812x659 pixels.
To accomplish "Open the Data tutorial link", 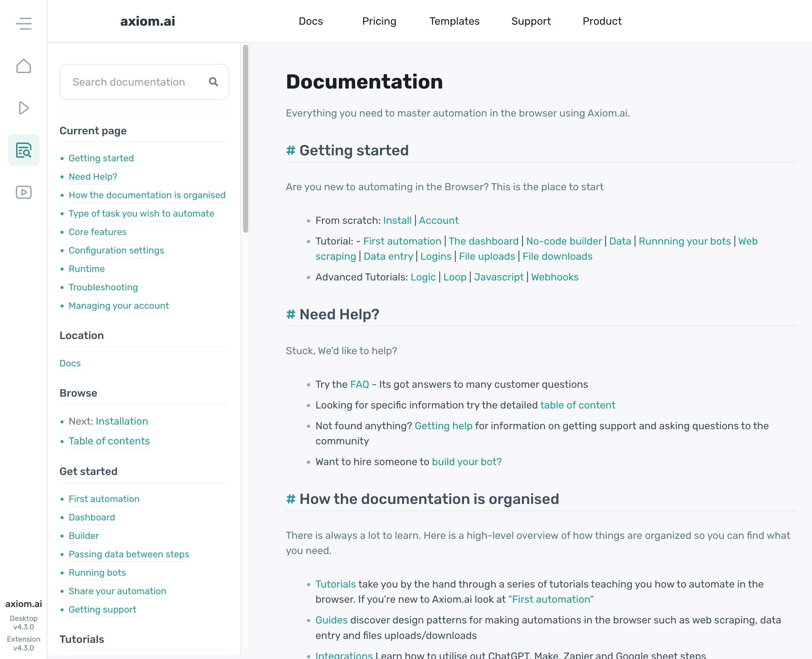I will pos(620,241).
